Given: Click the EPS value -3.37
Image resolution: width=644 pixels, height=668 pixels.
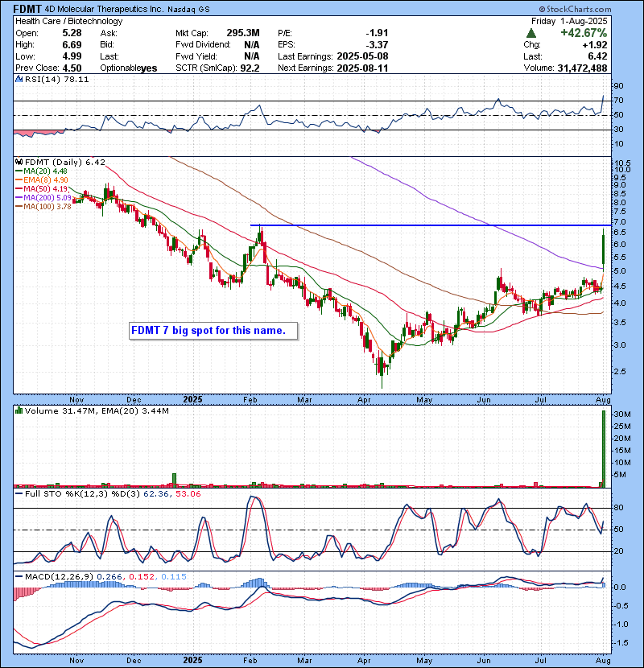Looking at the screenshot, I should (377, 44).
